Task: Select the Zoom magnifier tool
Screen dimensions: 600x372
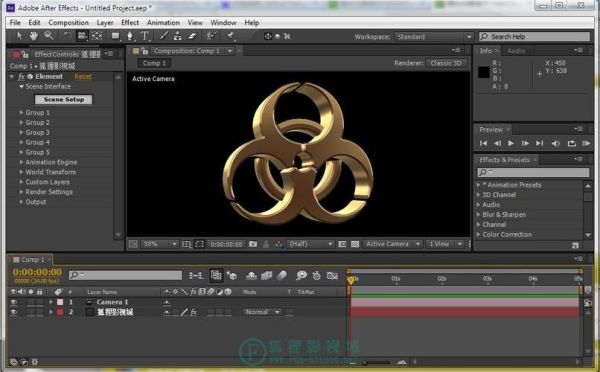Action: point(48,36)
